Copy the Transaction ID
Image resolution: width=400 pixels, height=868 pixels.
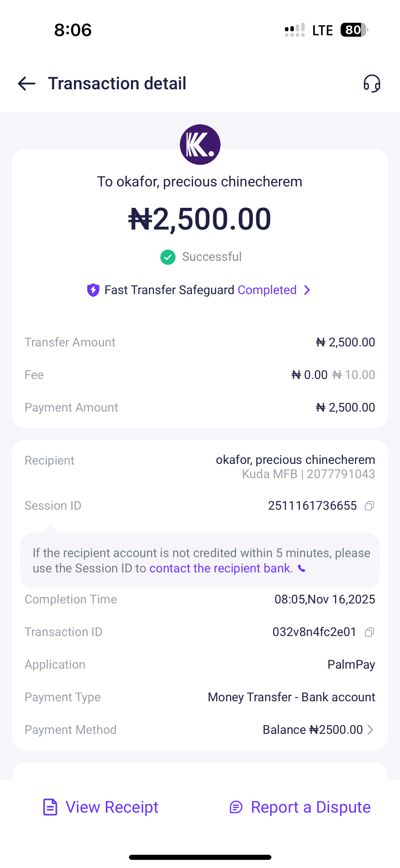(x=369, y=632)
